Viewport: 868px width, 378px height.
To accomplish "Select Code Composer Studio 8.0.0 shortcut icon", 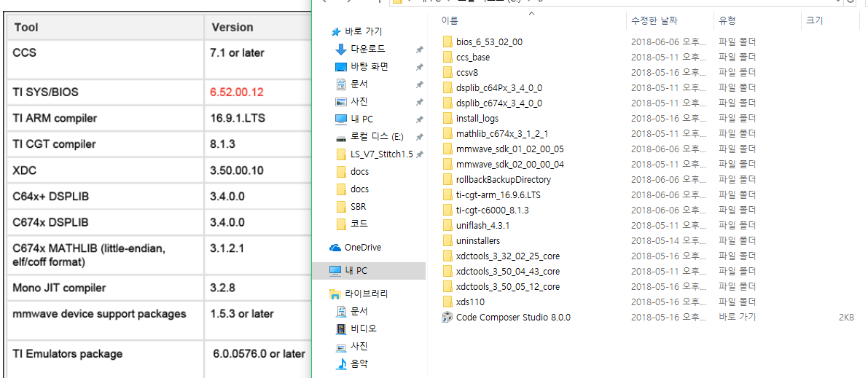I will [447, 317].
